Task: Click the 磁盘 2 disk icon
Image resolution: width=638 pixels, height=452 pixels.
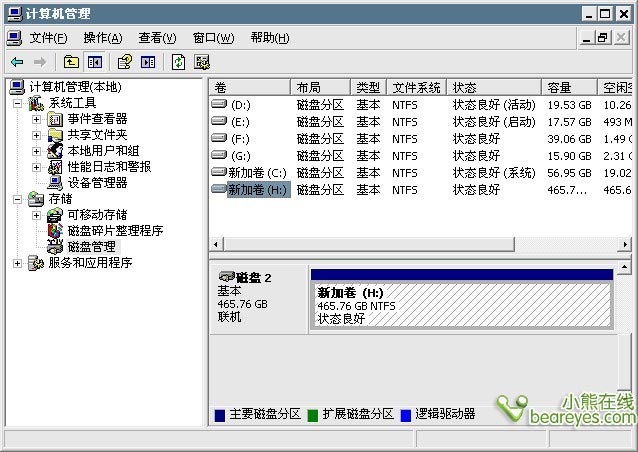Action: [x=227, y=277]
